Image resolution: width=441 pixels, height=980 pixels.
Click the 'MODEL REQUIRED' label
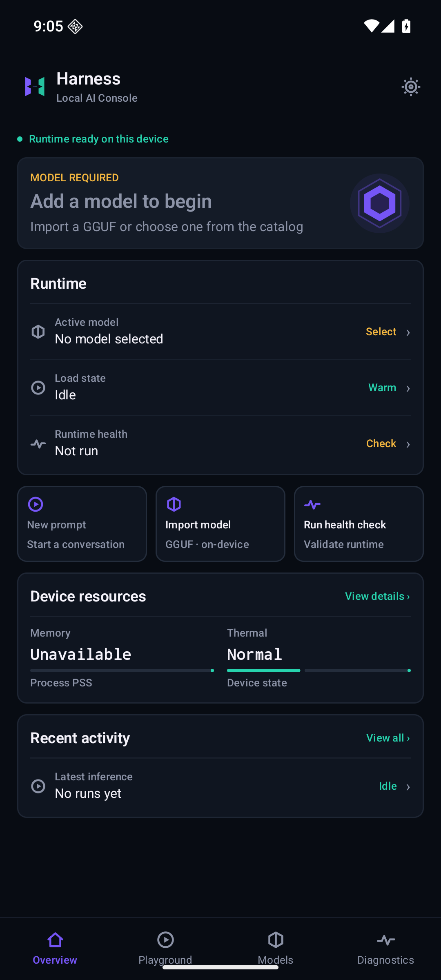click(74, 178)
